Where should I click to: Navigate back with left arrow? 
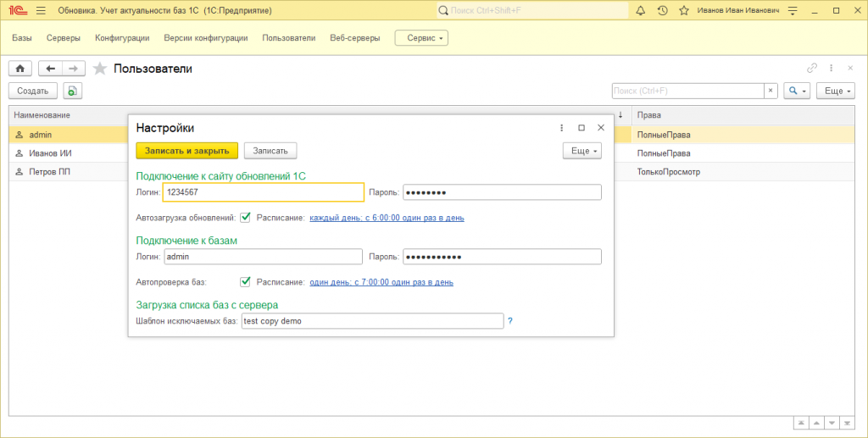(x=50, y=69)
